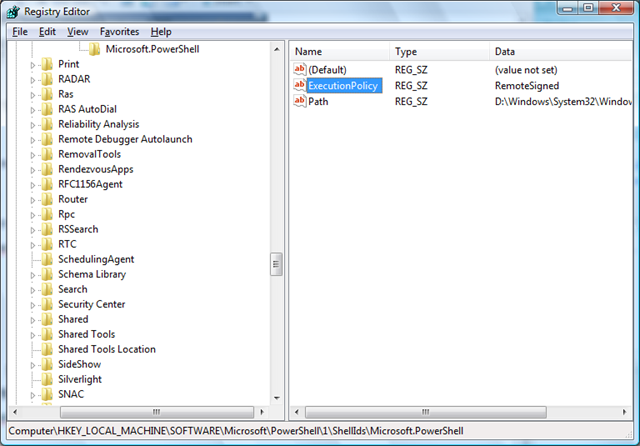Open the Edit menu
Image resolution: width=640 pixels, height=446 pixels.
click(x=47, y=32)
